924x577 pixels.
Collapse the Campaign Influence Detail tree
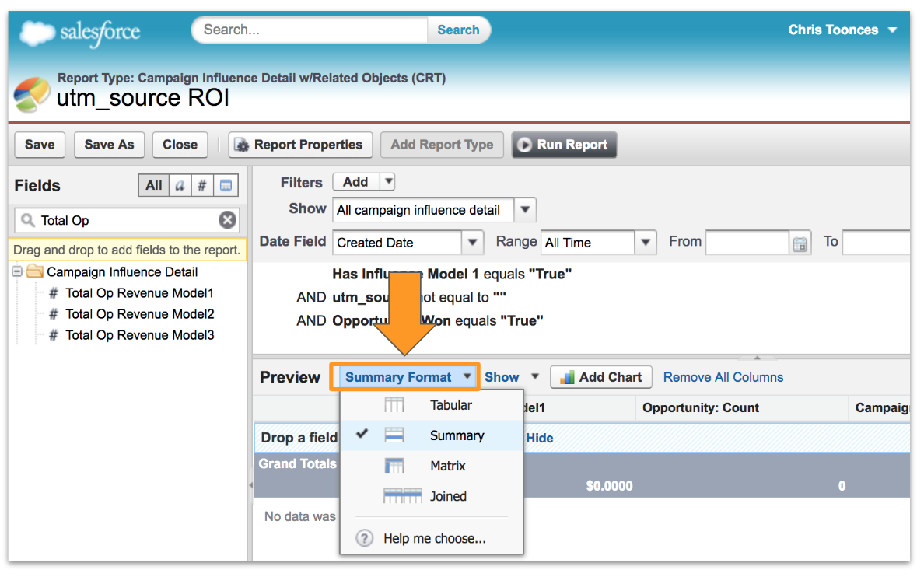17,271
